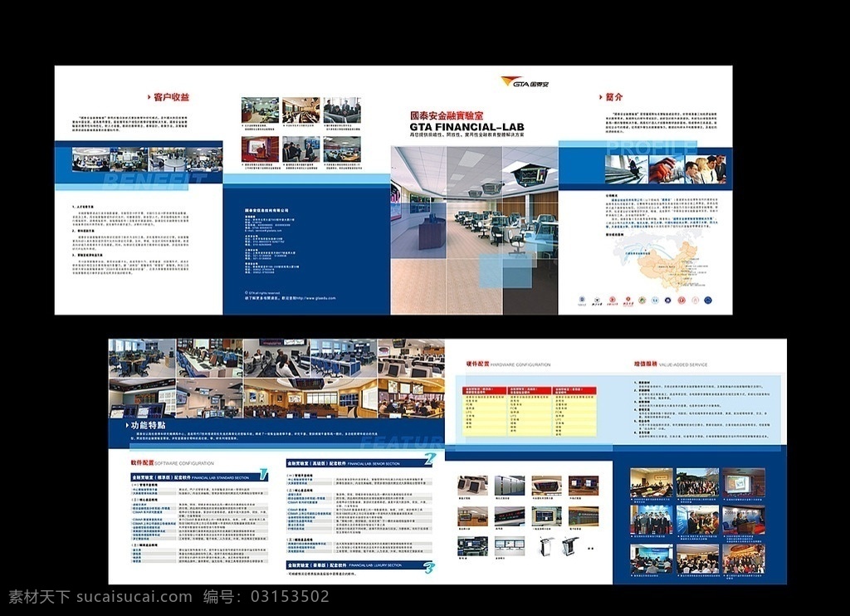Click the staircase photo in the profile strip
This screenshot has width=850, height=616.
pyautogui.click(x=627, y=169)
